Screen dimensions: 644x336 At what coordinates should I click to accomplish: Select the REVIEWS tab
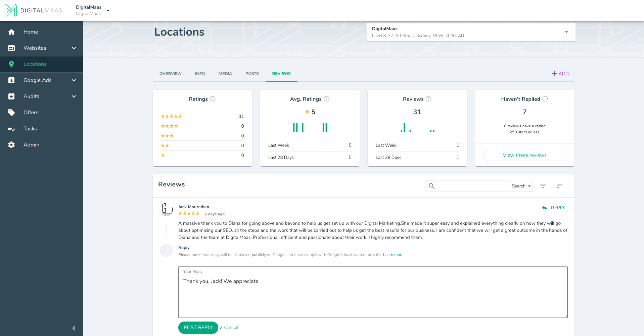(x=281, y=74)
